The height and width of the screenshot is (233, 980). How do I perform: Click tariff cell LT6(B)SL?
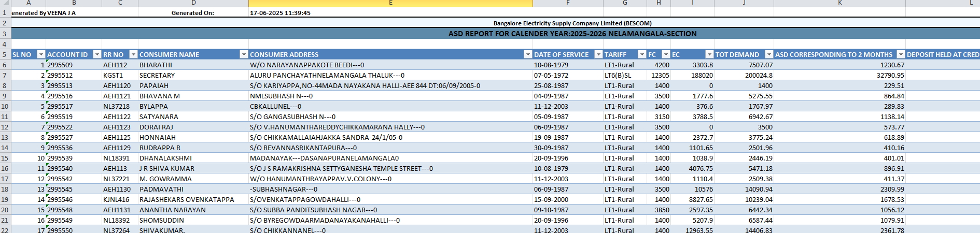[618, 75]
